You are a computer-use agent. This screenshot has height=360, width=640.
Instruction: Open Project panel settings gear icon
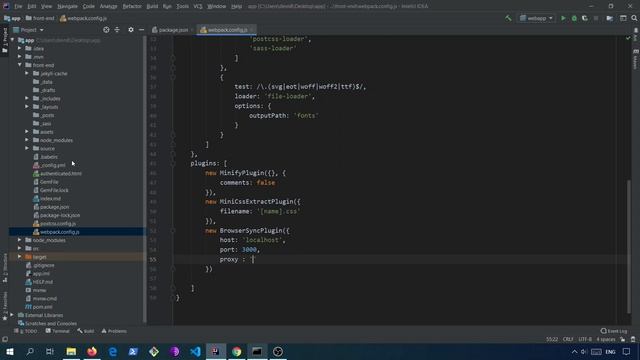pyautogui.click(x=131, y=30)
